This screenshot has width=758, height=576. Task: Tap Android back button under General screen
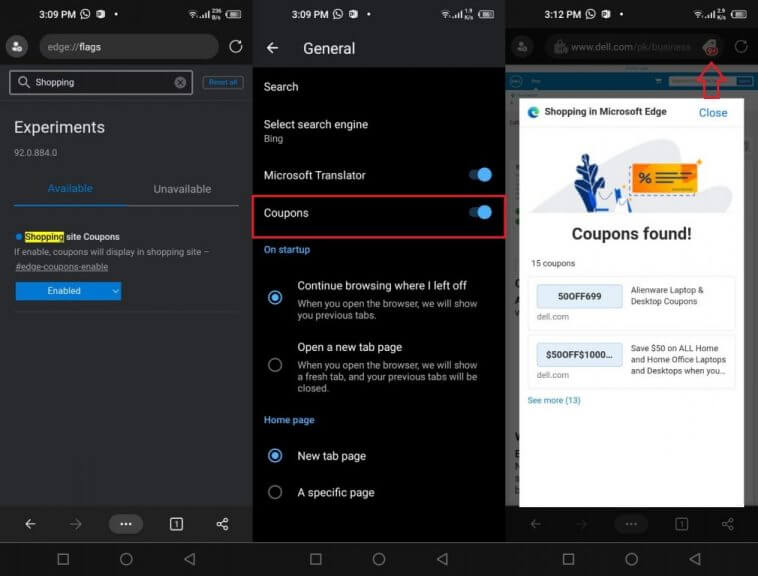click(442, 559)
